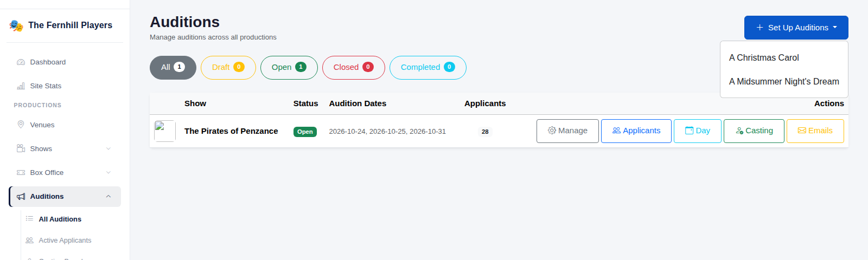Click the count badge on Completed filter
The width and height of the screenshot is (868, 260).
tap(449, 67)
